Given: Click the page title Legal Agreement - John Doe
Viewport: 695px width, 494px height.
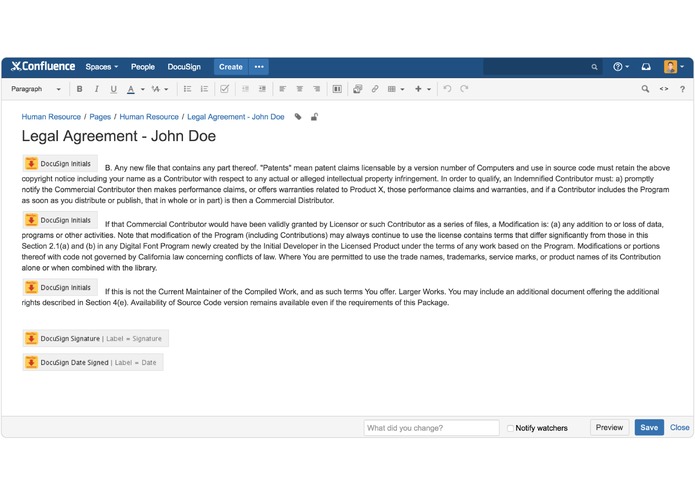Looking at the screenshot, I should (x=119, y=136).
